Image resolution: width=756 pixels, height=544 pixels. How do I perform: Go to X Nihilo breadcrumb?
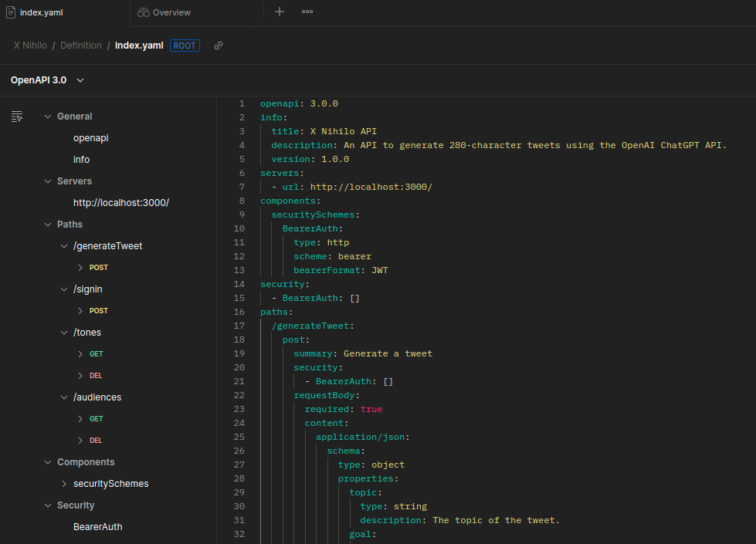(x=30, y=46)
